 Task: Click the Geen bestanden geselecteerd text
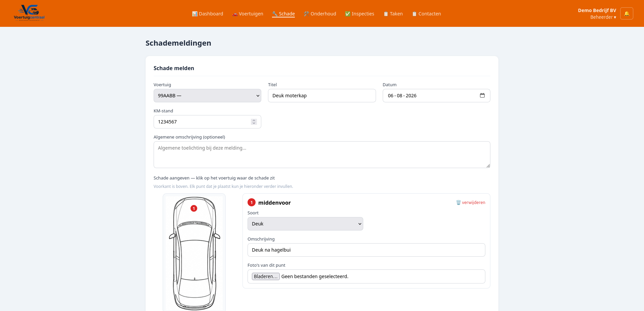(315, 276)
